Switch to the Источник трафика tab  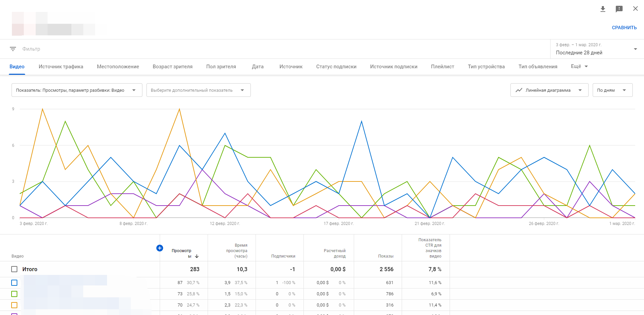[x=61, y=67]
